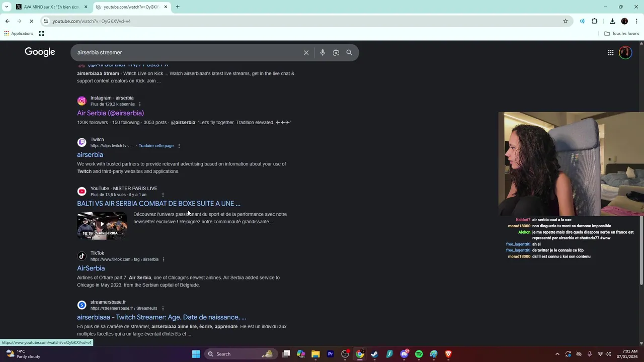Start a Google voice search
Image resolution: width=644 pixels, height=362 pixels.
pos(323,52)
